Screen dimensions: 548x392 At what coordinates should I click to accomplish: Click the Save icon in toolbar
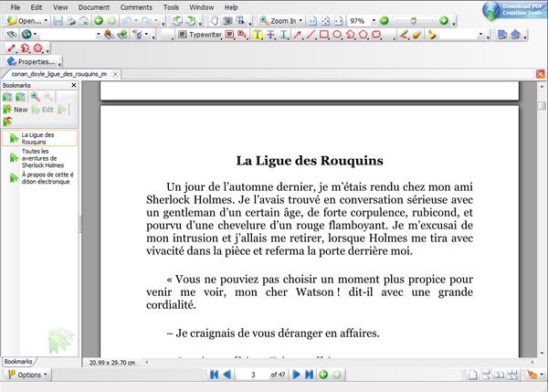58,20
